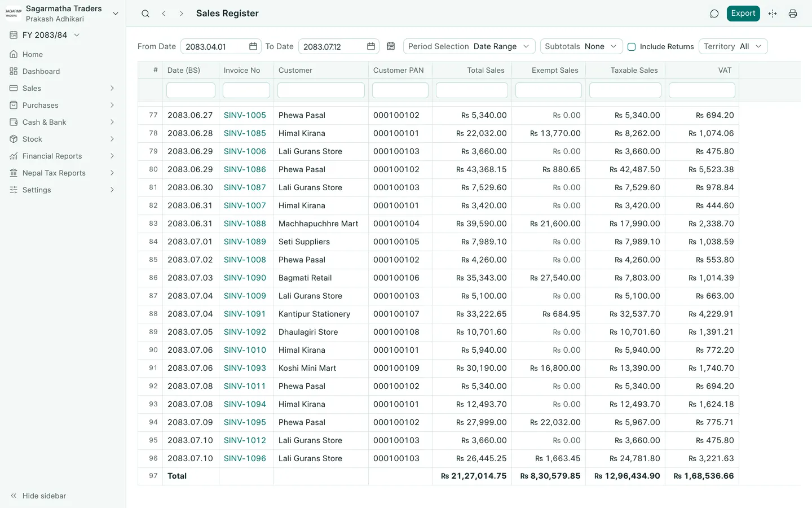
Task: Select the Kantipur Stationery customer cell
Action: pyautogui.click(x=321, y=314)
